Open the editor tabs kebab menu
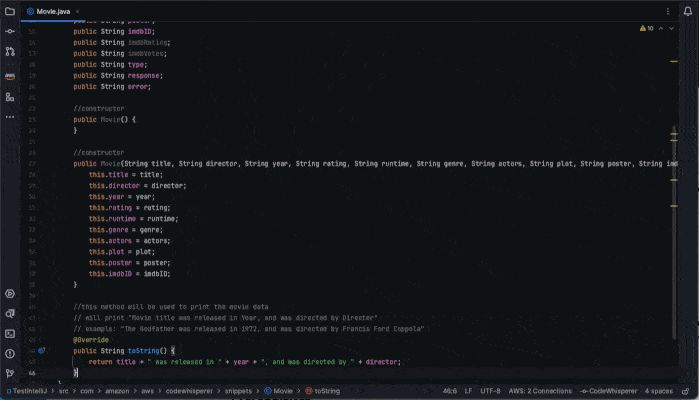Viewport: 699px width, 400px height. tap(668, 12)
